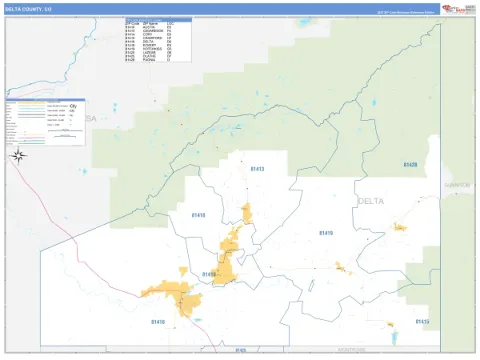
Task: Click the orange Paonia town area
Action: pyautogui.click(x=400, y=227)
